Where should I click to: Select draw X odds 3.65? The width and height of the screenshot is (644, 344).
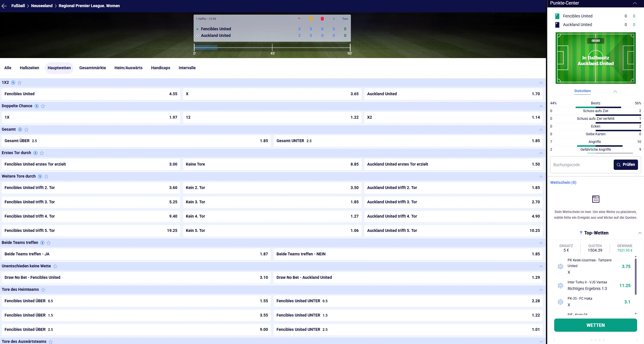272,94
